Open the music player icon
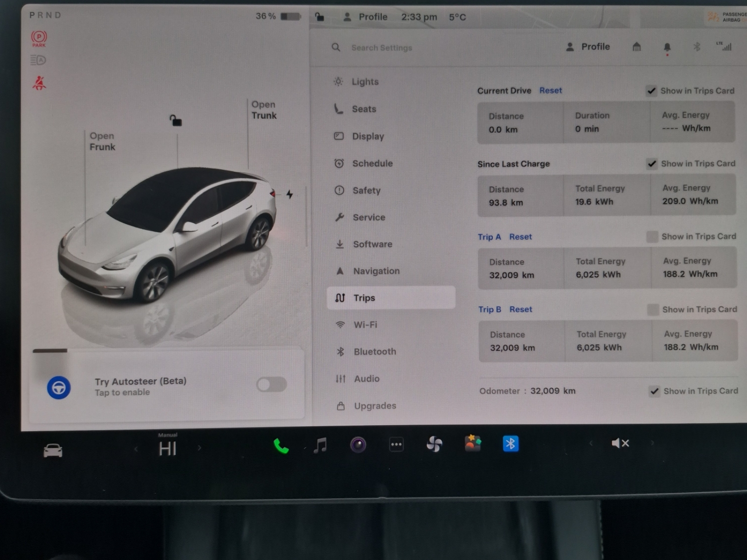This screenshot has height=560, width=747. click(x=320, y=445)
